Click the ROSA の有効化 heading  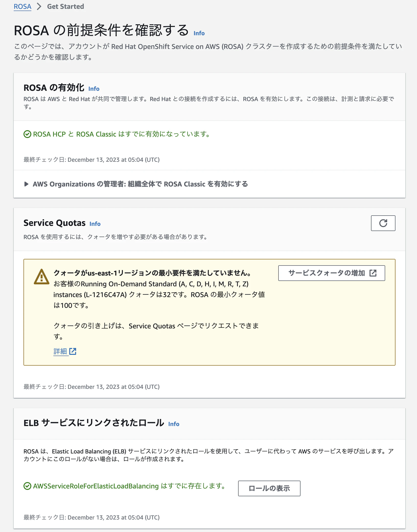point(54,88)
